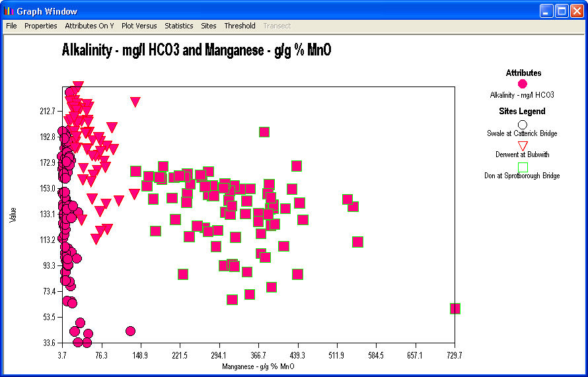Click the Manganese x-axis label
The image size is (588, 377).
click(258, 366)
